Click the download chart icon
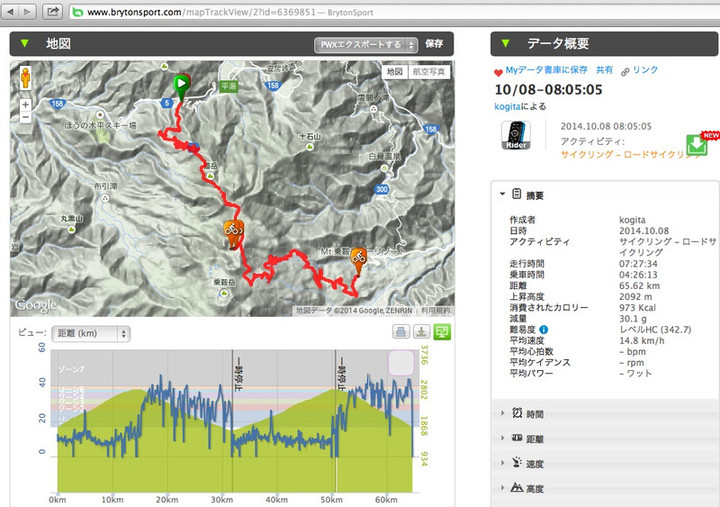The width and height of the screenshot is (720, 507). tap(421, 332)
